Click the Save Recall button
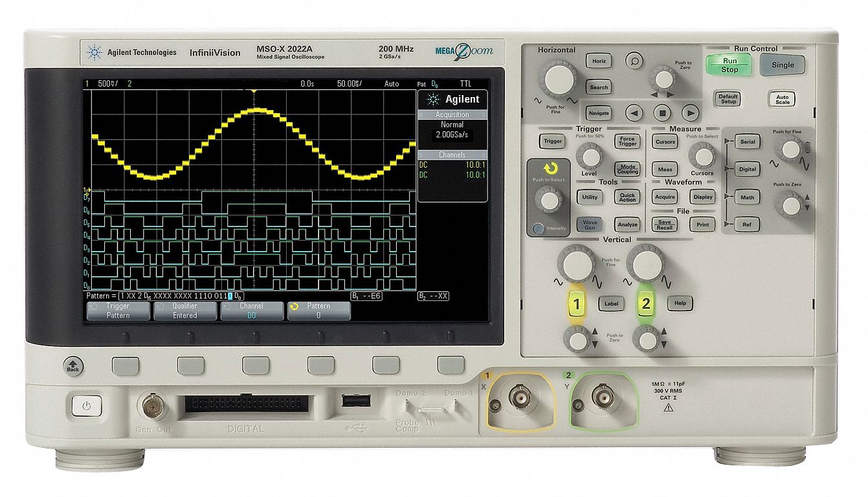The width and height of the screenshot is (868, 497). [x=665, y=225]
